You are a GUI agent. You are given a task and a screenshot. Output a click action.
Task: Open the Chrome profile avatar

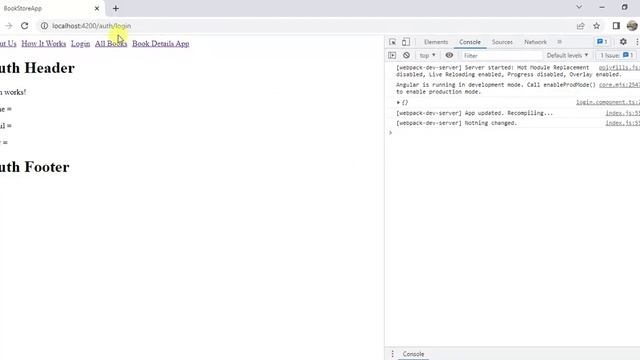pyautogui.click(x=632, y=26)
